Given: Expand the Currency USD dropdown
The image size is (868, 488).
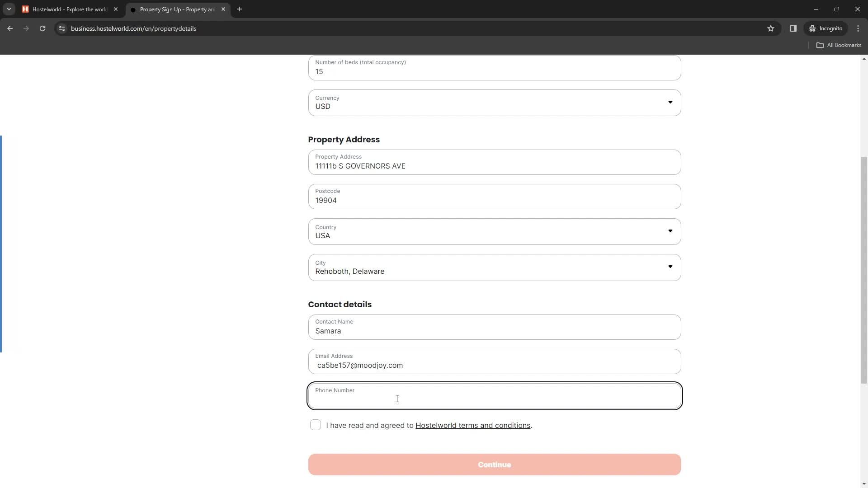Looking at the screenshot, I should click(672, 102).
